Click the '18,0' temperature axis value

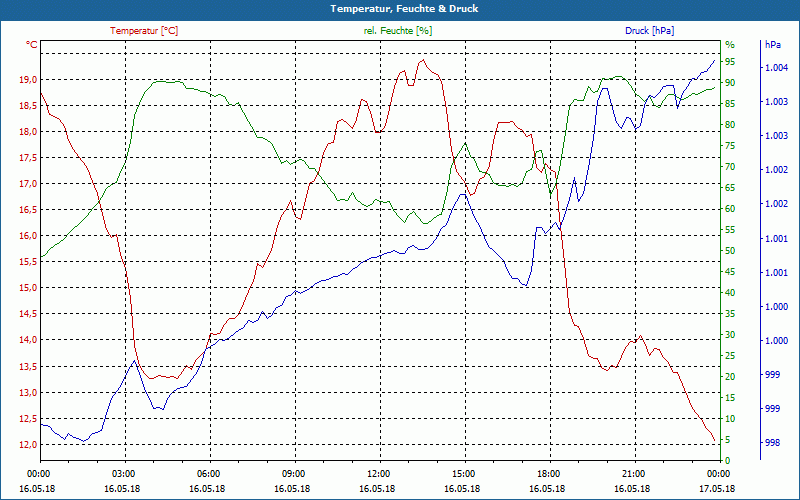click(29, 132)
